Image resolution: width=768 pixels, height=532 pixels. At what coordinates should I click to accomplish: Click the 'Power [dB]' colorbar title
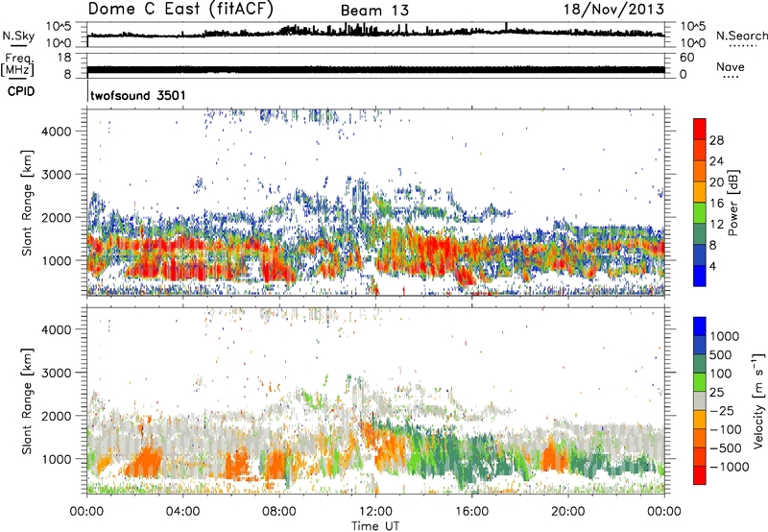click(732, 203)
